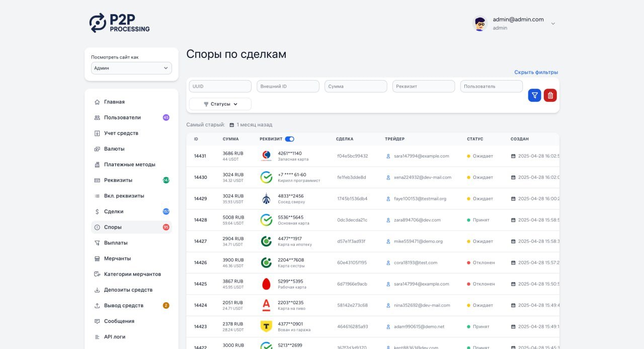
Task: Click the red trash clear filters button
Action: (550, 95)
